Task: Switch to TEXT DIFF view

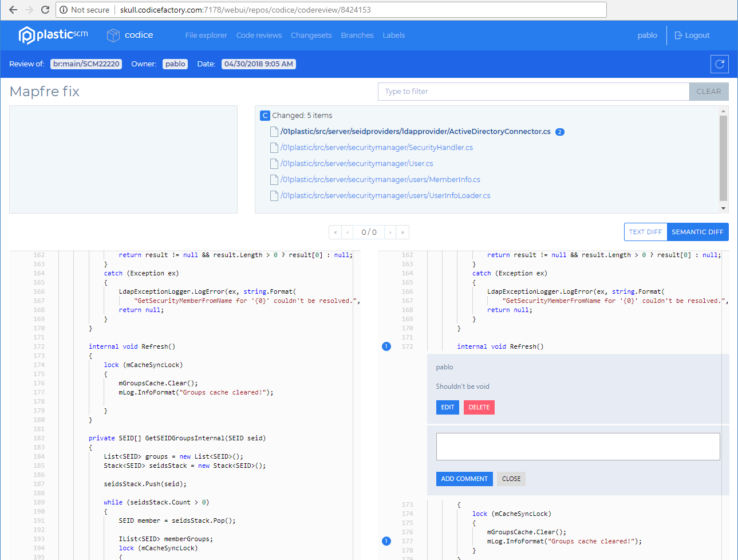Action: 645,232
